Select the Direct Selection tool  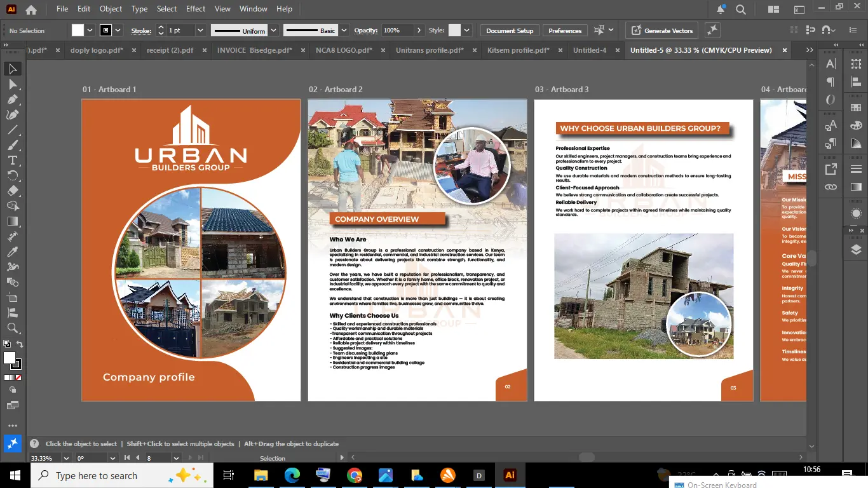click(x=13, y=84)
